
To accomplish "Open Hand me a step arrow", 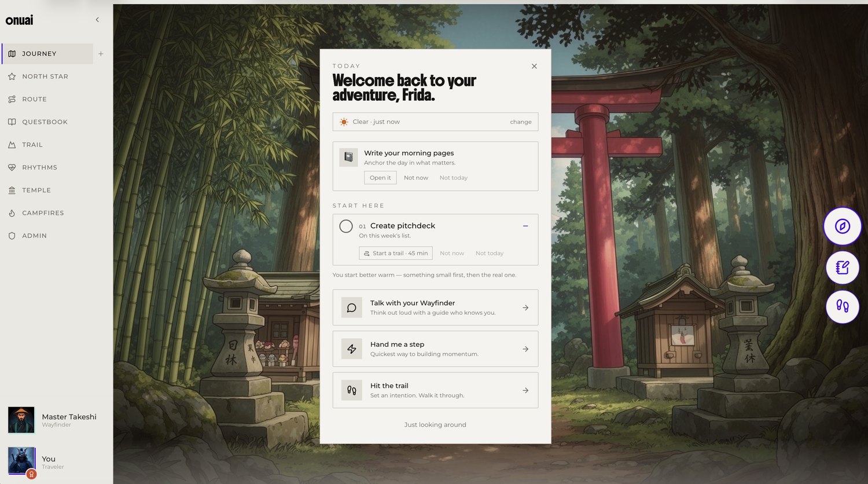I will [525, 349].
